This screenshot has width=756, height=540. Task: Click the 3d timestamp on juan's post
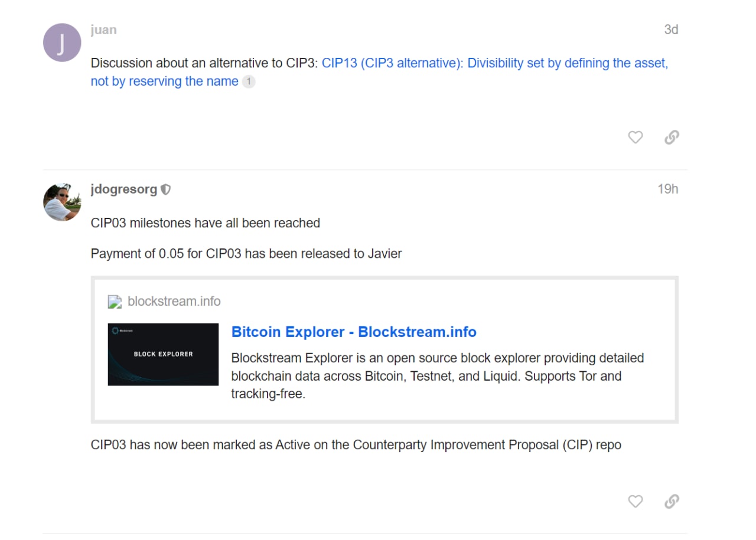pyautogui.click(x=671, y=30)
